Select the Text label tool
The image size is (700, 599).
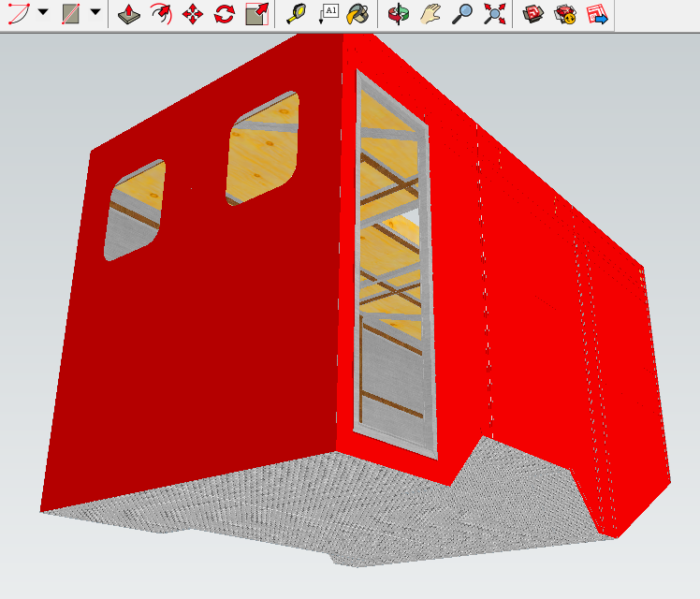tap(328, 13)
